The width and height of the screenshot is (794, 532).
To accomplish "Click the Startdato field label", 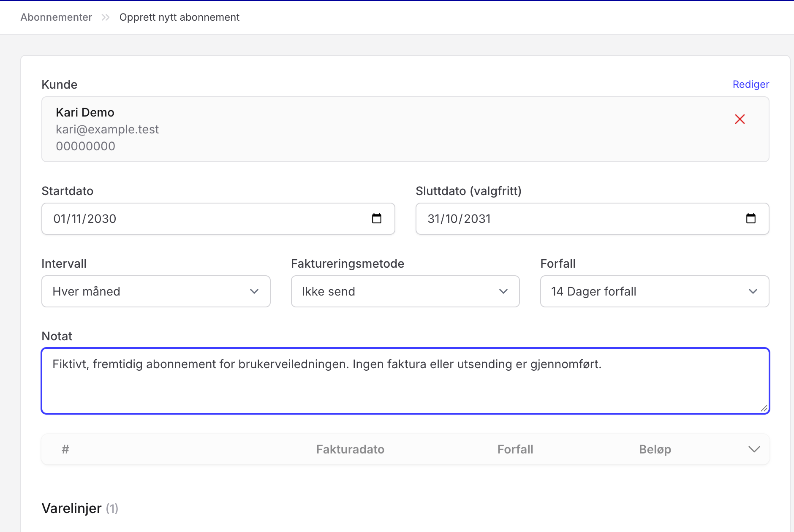I will pyautogui.click(x=68, y=191).
